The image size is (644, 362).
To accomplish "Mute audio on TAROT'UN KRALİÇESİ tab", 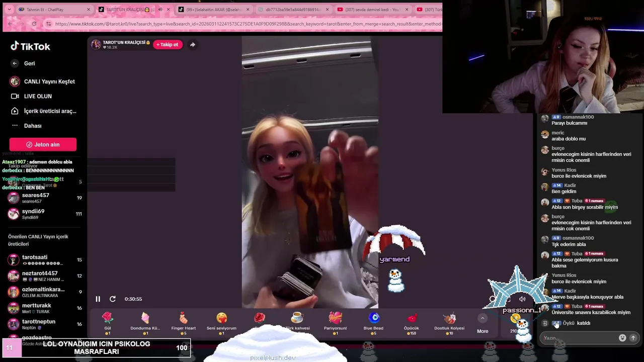I will tap(160, 10).
